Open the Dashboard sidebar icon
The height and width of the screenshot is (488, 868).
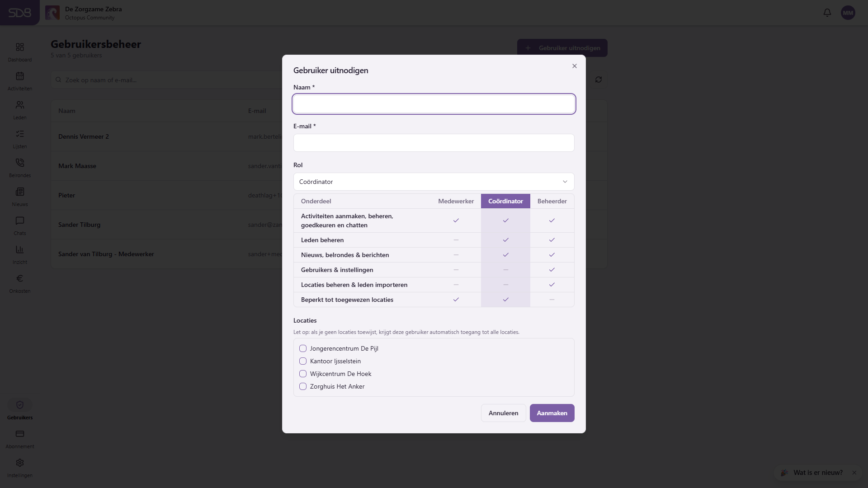(20, 47)
